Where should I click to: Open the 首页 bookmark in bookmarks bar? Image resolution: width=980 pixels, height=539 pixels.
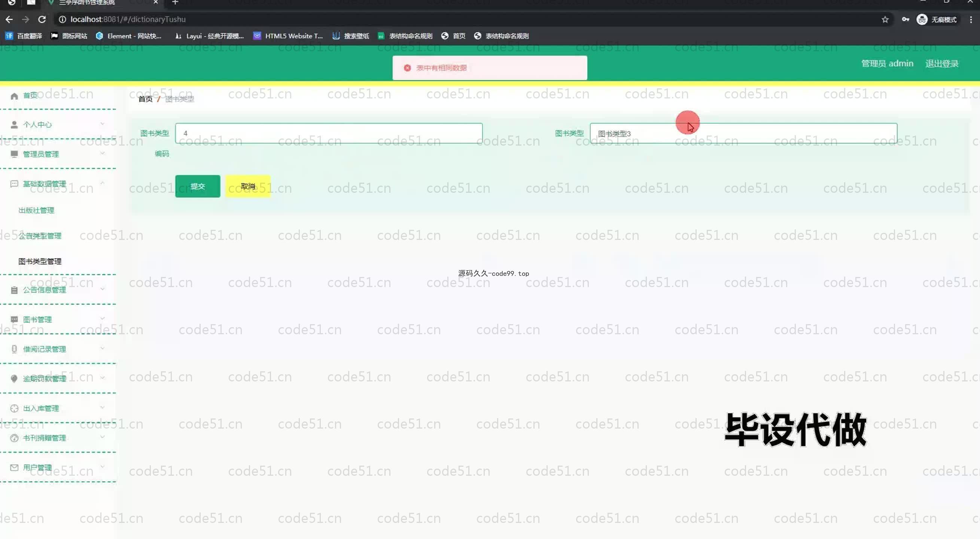click(x=453, y=36)
